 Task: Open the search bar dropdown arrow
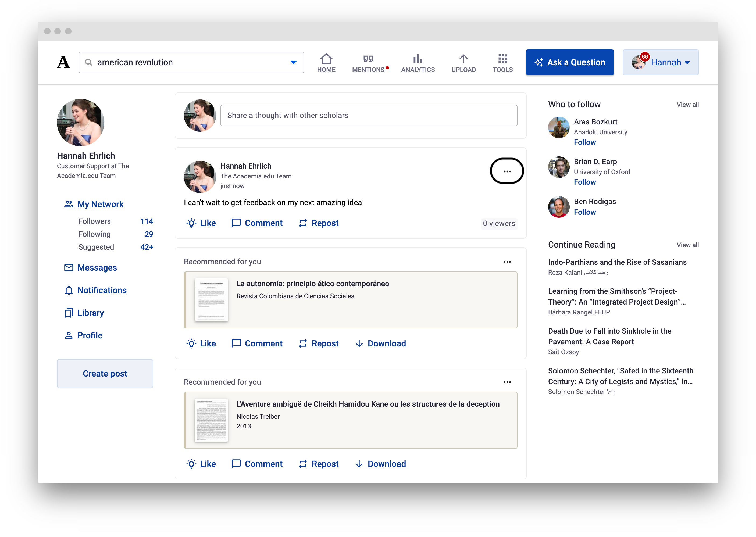[293, 62]
